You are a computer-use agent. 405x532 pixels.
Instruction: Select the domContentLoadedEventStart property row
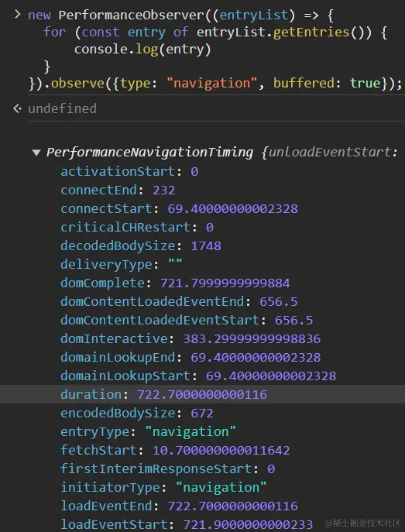click(187, 320)
